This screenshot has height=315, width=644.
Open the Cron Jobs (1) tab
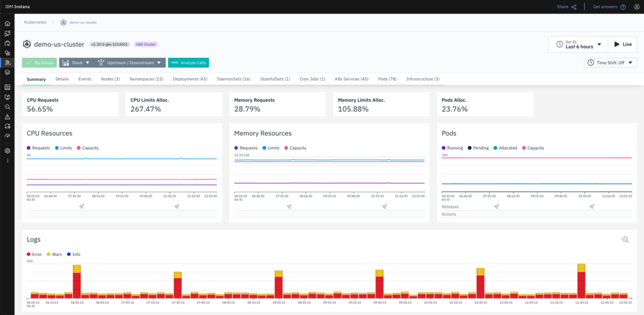pyautogui.click(x=313, y=79)
